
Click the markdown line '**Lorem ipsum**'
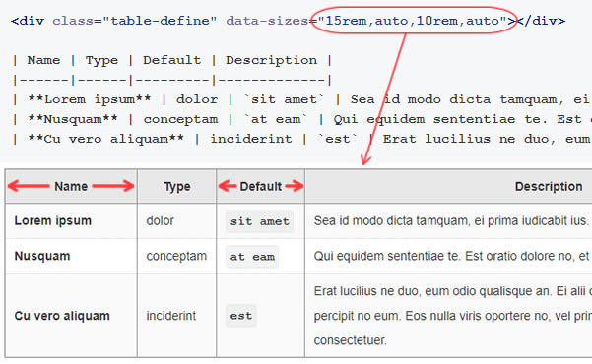301,99
